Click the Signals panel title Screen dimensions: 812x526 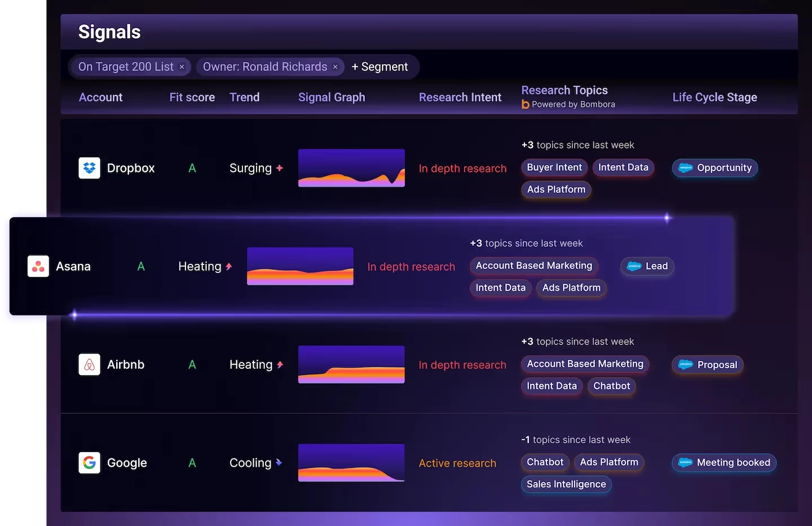(x=109, y=32)
